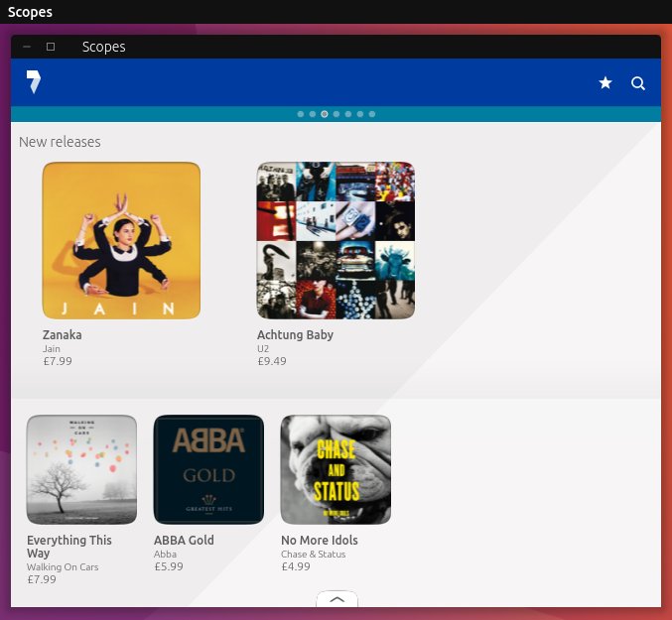Expand the bottom edge chevron handle
The width and height of the screenshot is (672, 620).
coord(336,599)
